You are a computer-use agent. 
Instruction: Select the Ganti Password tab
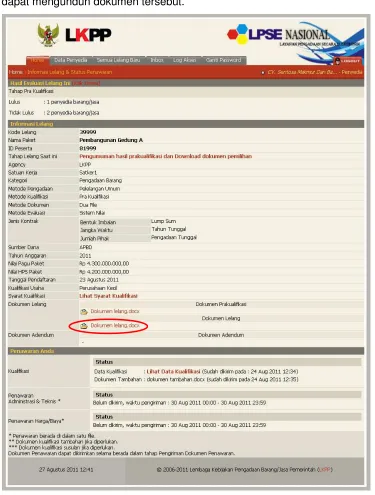pos(223,60)
